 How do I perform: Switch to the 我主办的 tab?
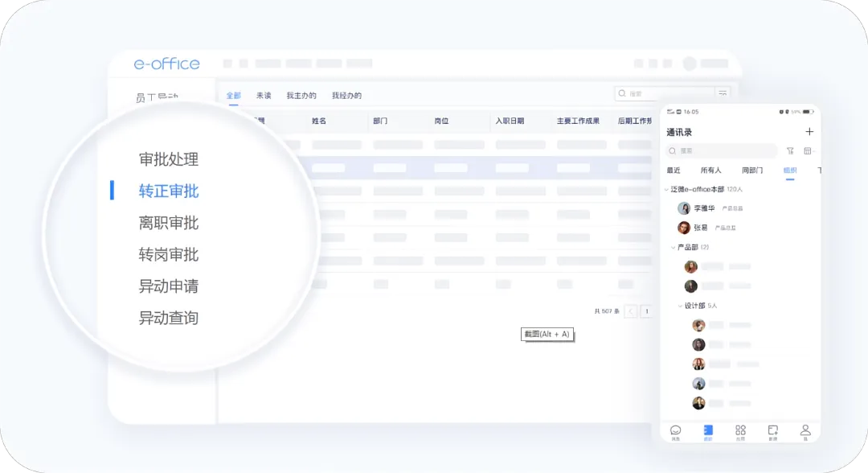[x=301, y=96]
